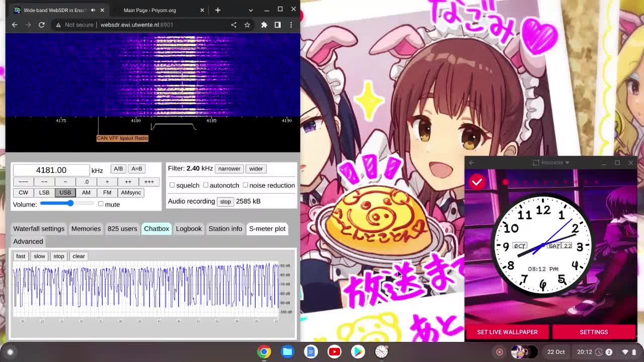644x362 pixels.
Task: Clear the S-meter plot
Action: 78,256
